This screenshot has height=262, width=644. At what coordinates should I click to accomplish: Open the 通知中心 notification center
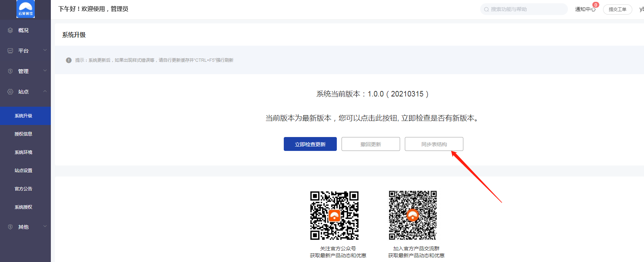pos(585,10)
